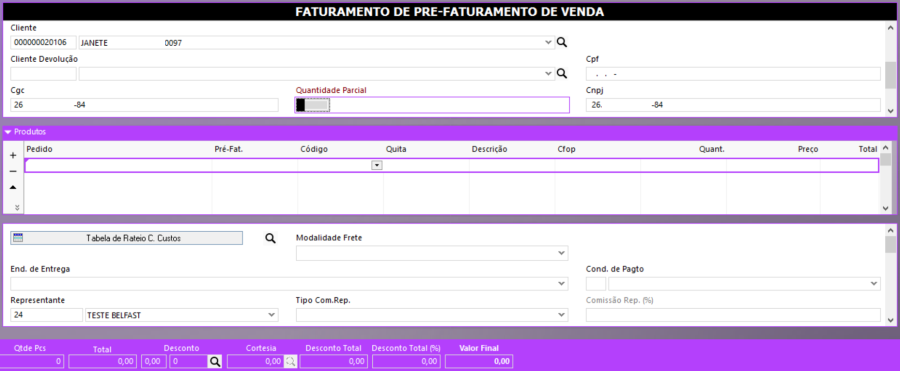This screenshot has height=371, width=900.
Task: Open the Representante TESTE BELFAST dropdown
Action: point(271,315)
